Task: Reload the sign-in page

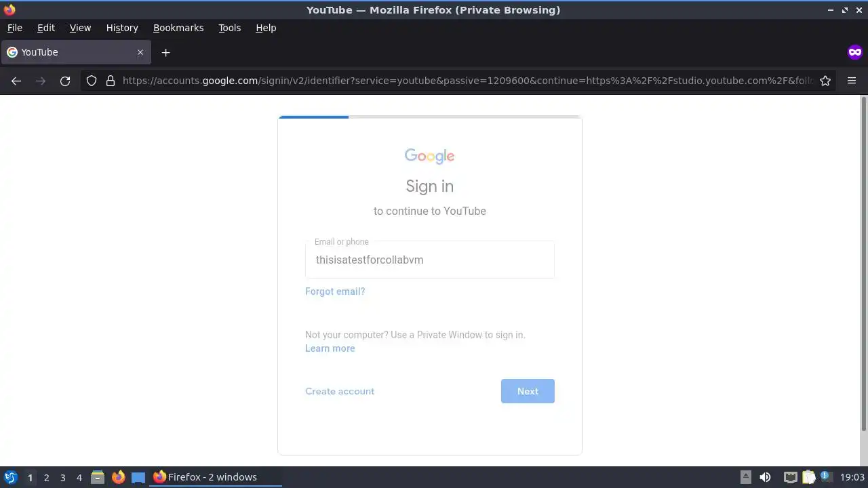Action: pos(65,81)
